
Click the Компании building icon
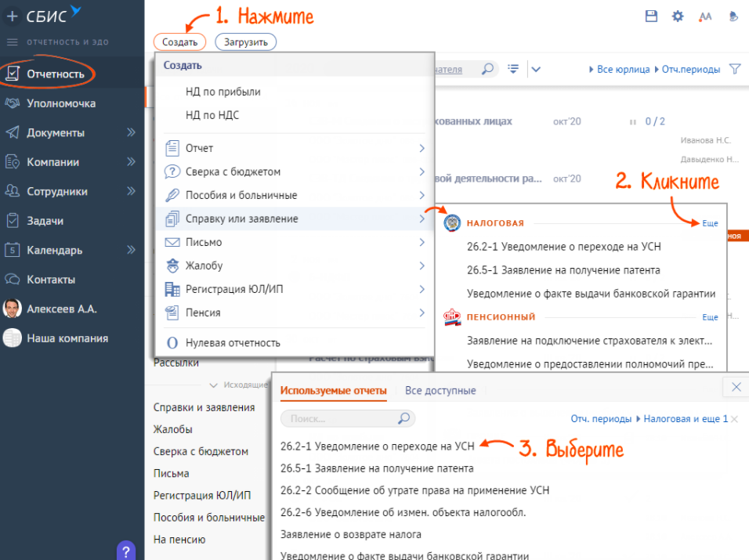(13, 162)
